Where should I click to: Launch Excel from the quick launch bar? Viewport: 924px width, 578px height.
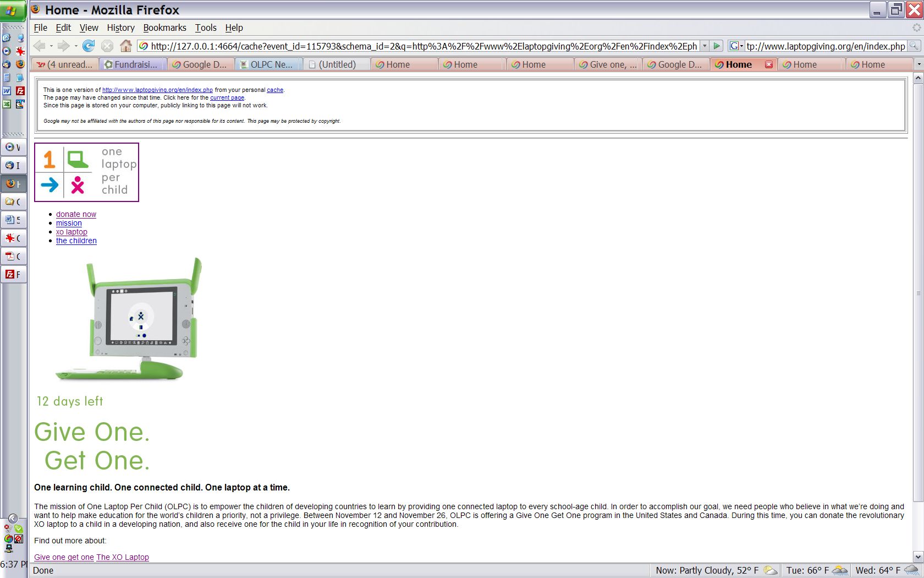(7, 104)
